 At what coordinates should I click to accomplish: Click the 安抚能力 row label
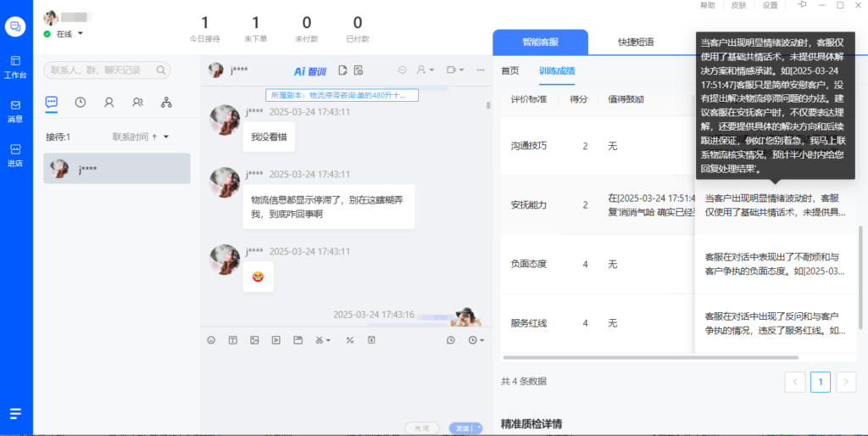(529, 204)
